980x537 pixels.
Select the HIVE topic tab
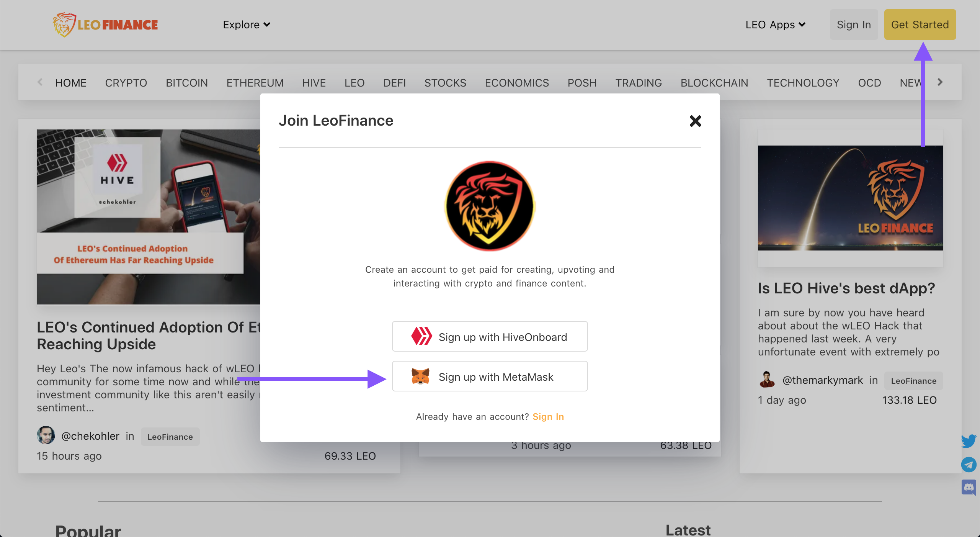click(314, 83)
